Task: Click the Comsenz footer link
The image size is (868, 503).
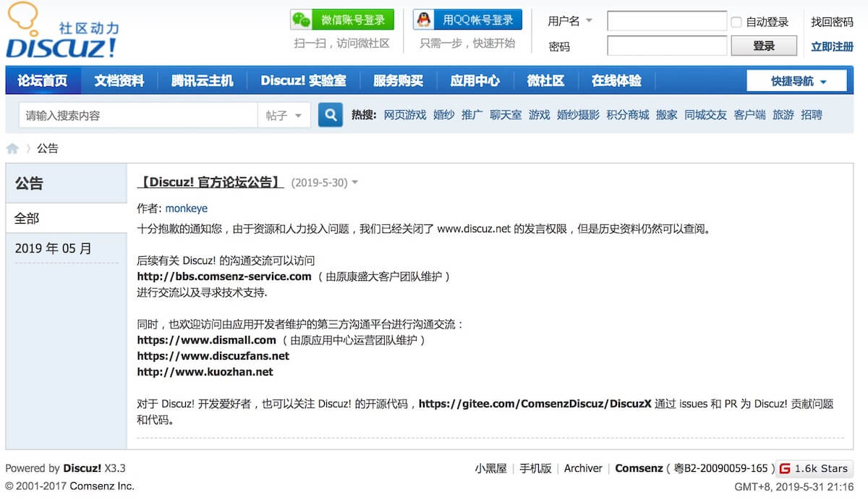Action: 639,468
